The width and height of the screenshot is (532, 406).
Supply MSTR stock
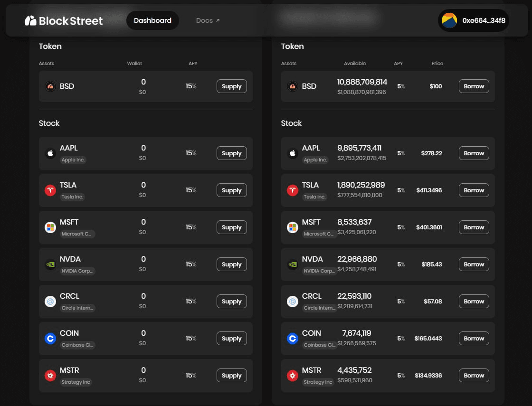[232, 375]
